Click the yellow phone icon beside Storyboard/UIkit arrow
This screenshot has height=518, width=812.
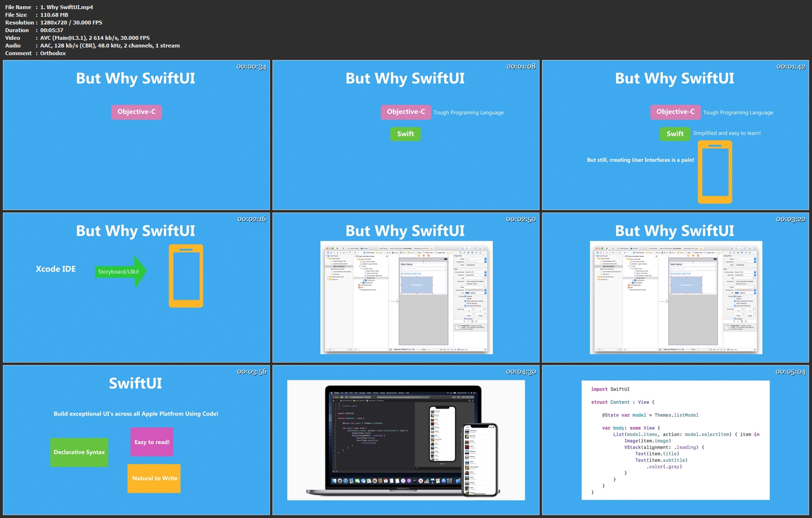click(x=186, y=276)
